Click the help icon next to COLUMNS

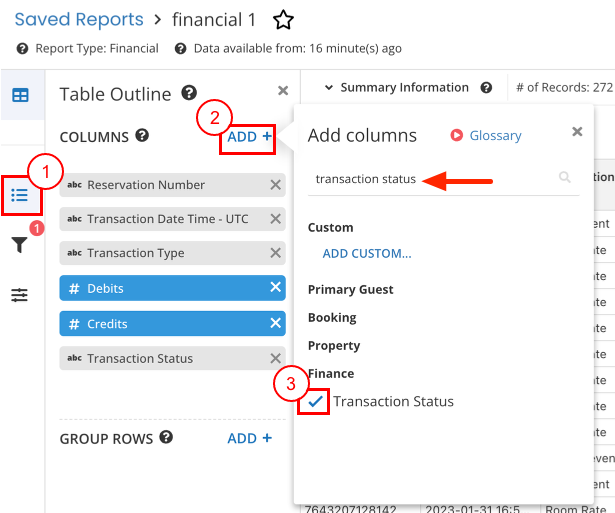(142, 136)
